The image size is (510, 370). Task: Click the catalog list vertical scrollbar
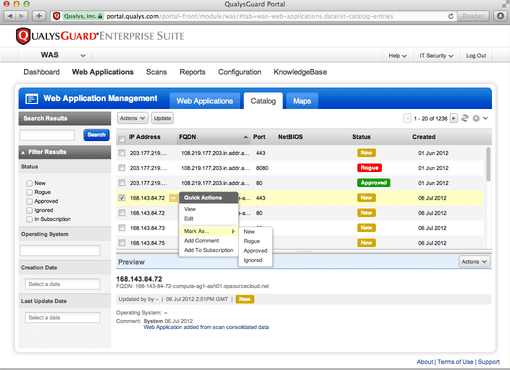click(x=488, y=164)
